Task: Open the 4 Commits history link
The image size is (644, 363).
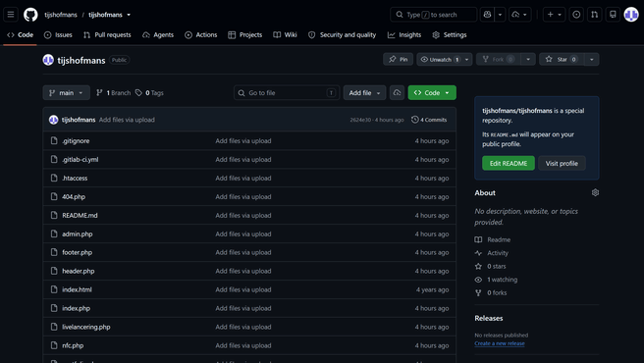Action: pos(429,120)
